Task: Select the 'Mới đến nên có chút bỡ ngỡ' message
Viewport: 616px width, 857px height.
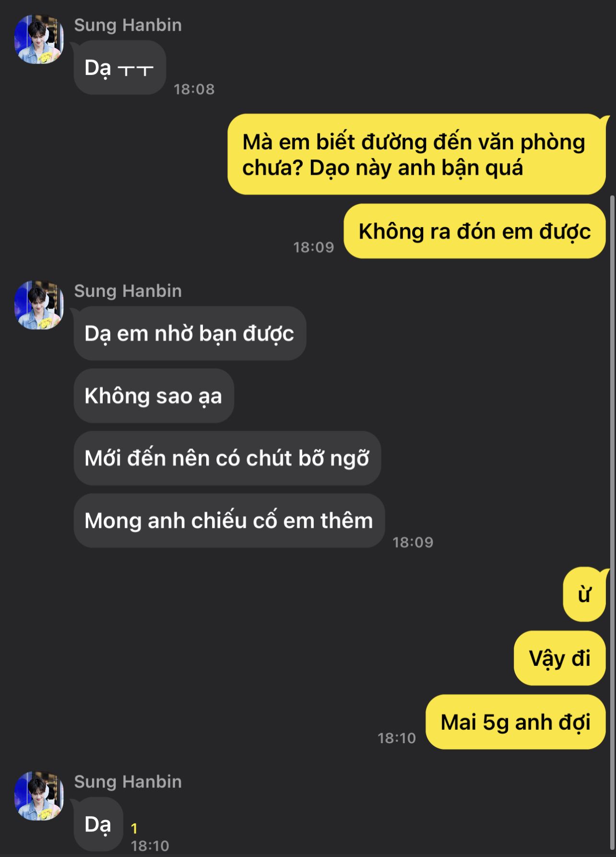Action: point(227,459)
